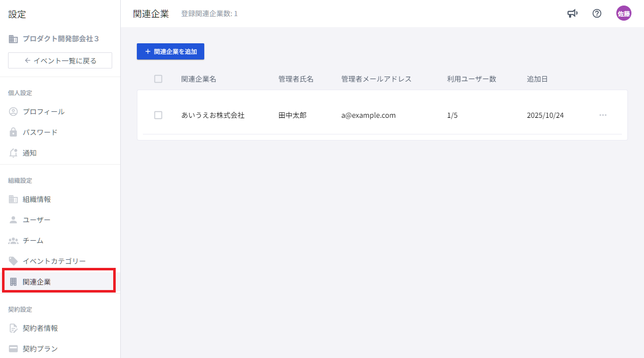This screenshot has width=644, height=358.
Task: Click the 契約プラン card icon
Action: (x=14, y=348)
